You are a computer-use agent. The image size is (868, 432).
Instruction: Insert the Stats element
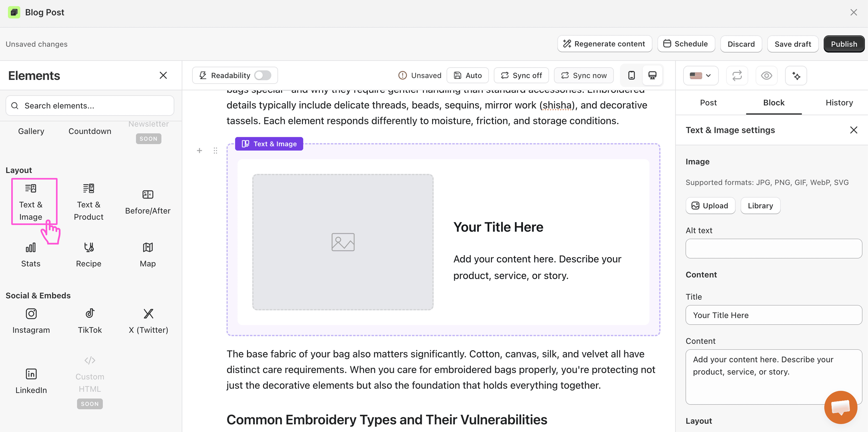click(x=31, y=255)
